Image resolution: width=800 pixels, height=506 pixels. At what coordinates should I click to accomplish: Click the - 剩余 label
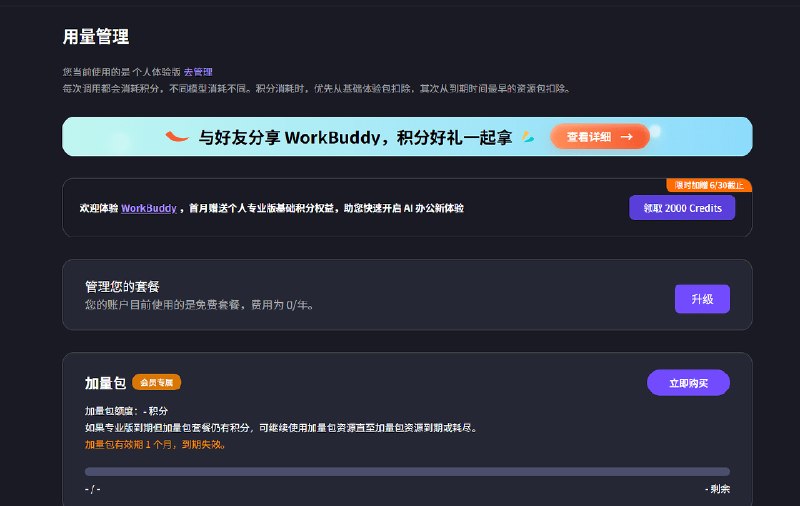[717, 489]
